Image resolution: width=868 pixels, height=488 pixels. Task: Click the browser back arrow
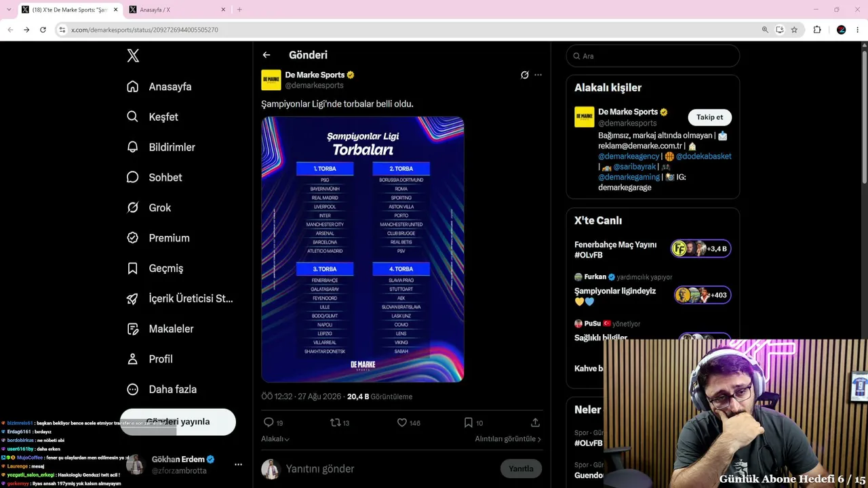(10, 30)
